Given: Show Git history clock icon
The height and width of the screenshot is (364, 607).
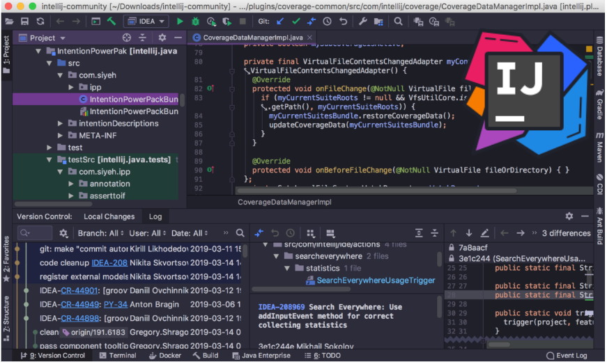Looking at the screenshot, I should (x=327, y=22).
